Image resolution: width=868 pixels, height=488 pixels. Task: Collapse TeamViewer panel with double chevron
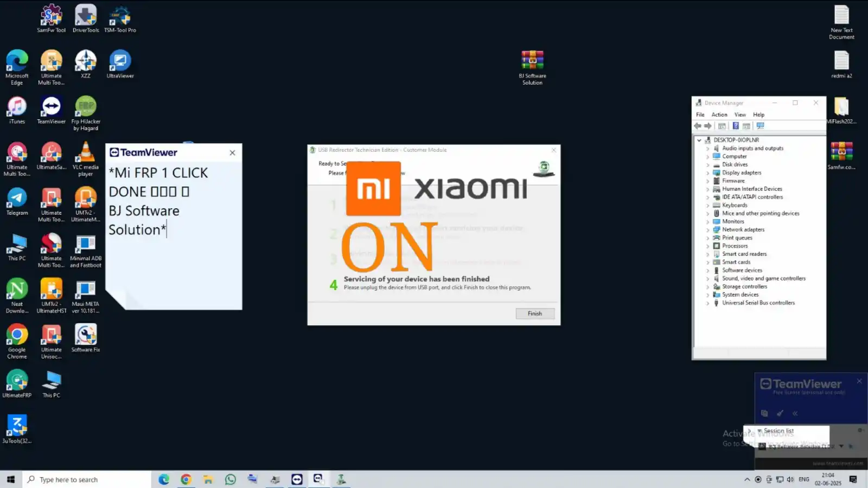click(x=795, y=413)
